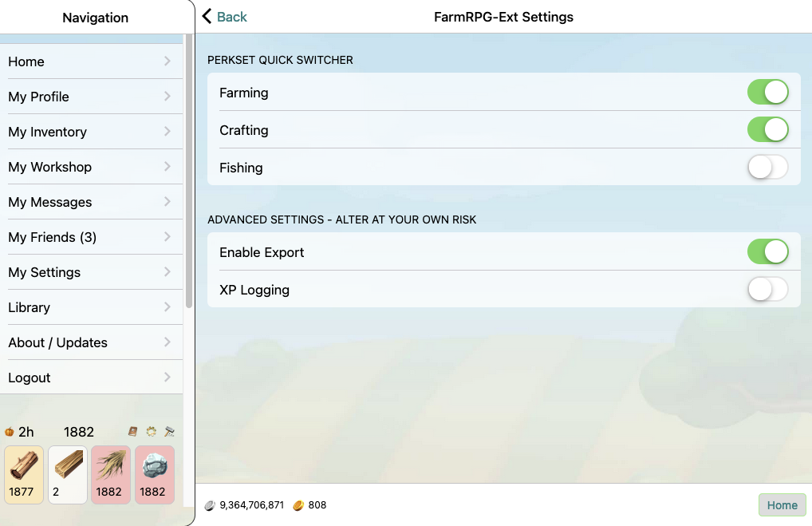This screenshot has height=526, width=812.
Task: Open My Workshop
Action: coord(91,167)
